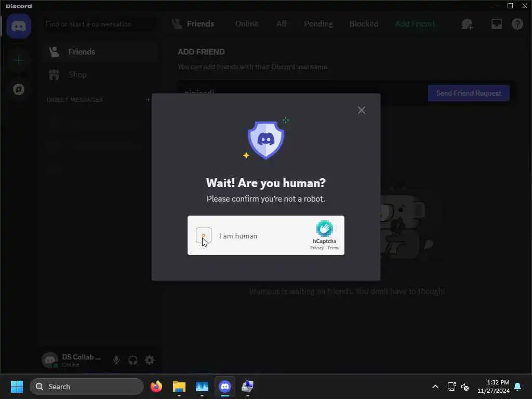Image resolution: width=532 pixels, height=399 pixels.
Task: Click the hCaptcha logo
Action: (x=324, y=229)
